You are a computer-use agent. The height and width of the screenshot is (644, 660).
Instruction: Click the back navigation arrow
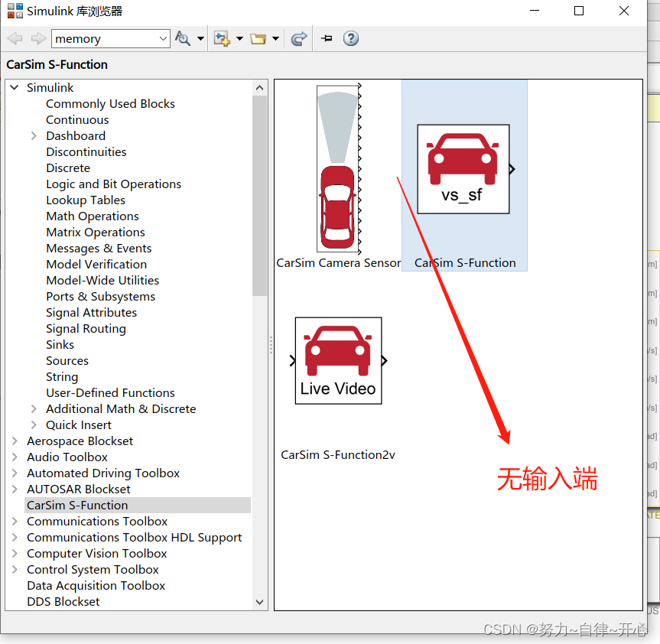(x=15, y=39)
